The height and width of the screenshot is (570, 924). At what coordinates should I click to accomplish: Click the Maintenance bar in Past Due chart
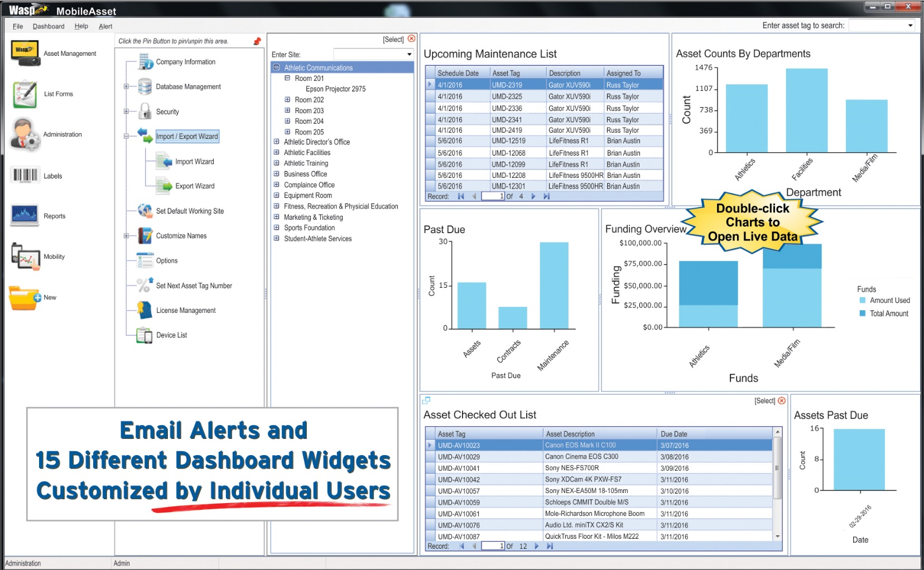pos(554,285)
